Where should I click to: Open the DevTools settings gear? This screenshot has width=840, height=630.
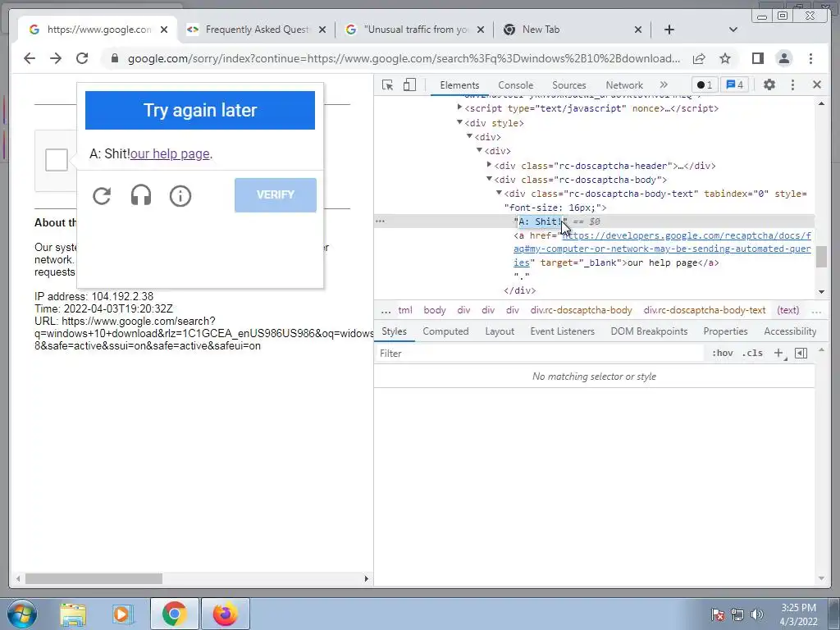(x=769, y=84)
